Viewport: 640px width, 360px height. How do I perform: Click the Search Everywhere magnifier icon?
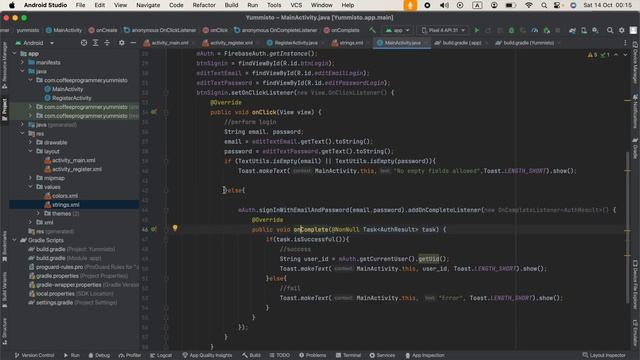point(610,30)
